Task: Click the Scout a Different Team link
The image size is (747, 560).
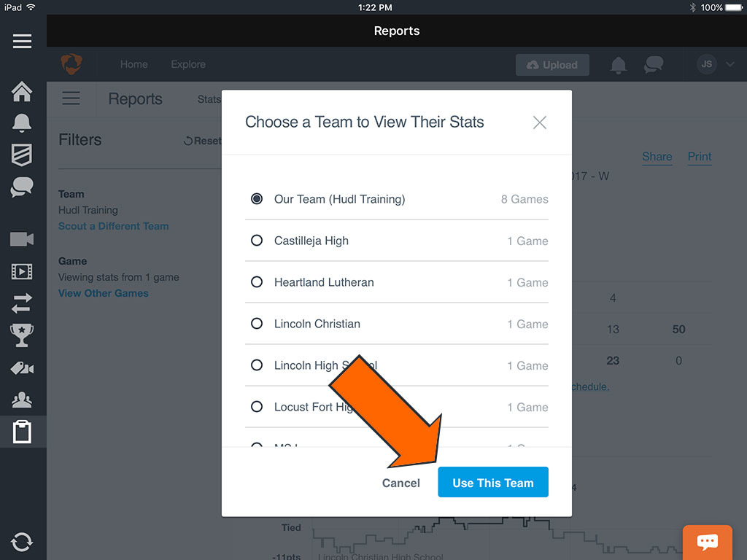Action: pos(113,226)
